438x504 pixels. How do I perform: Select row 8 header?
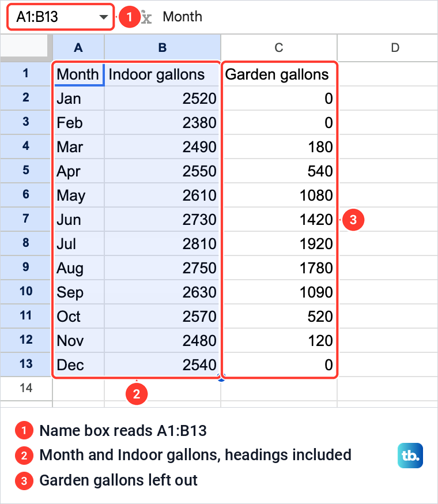click(26, 243)
